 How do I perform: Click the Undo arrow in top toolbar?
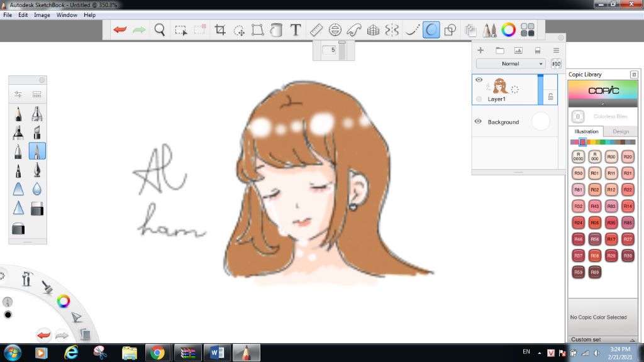point(120,30)
